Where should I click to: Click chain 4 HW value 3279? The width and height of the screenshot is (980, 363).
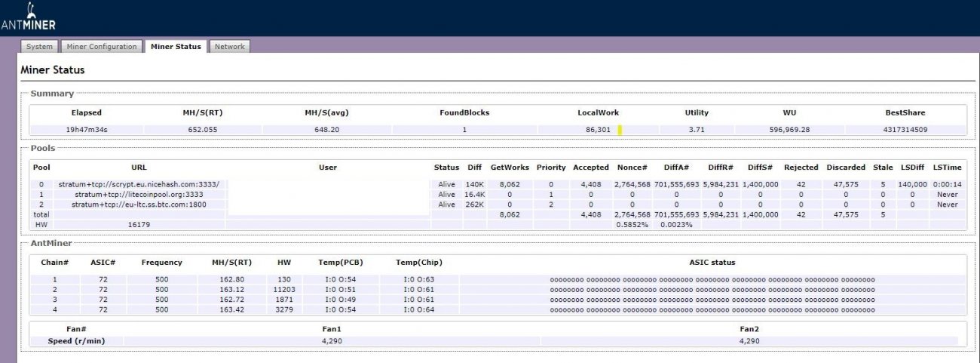(283, 309)
